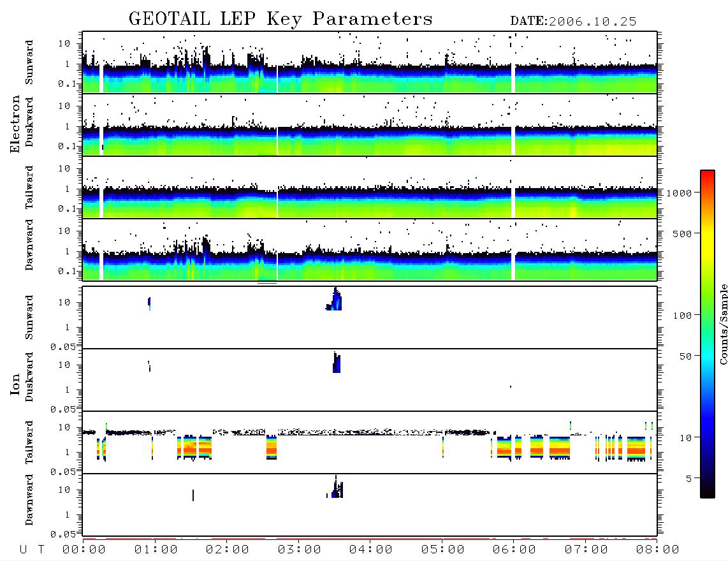
Task: Select the 07:00 time tick label
Action: (x=586, y=550)
